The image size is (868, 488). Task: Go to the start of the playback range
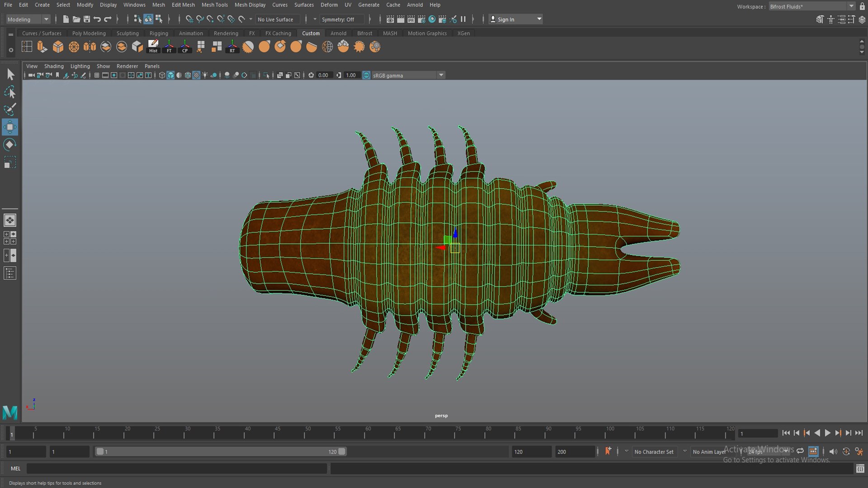click(786, 433)
